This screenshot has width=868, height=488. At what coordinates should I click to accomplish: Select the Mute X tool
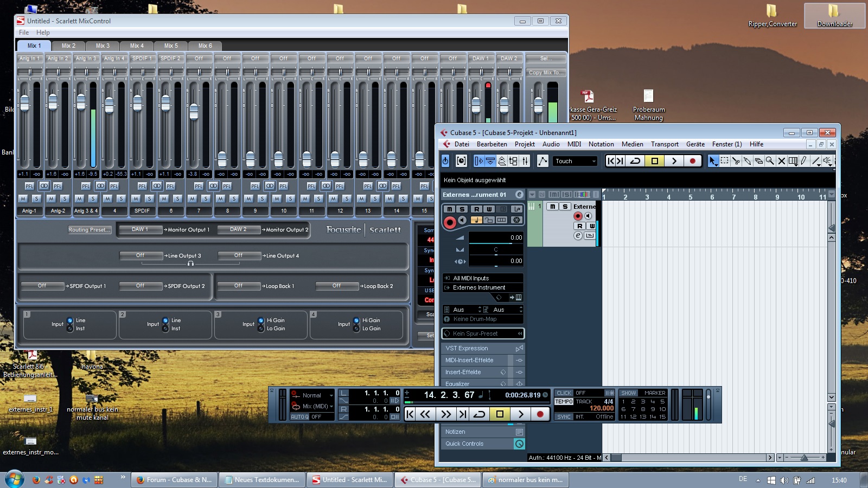[781, 161]
